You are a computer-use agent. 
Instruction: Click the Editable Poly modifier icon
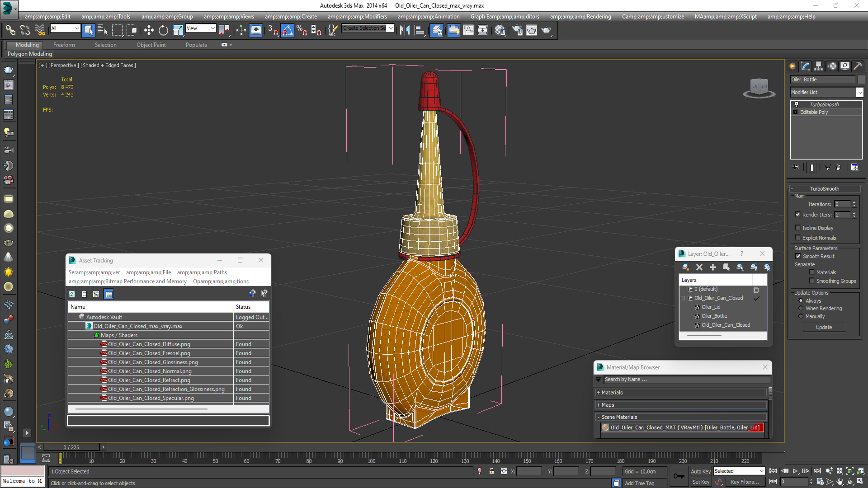pos(796,113)
